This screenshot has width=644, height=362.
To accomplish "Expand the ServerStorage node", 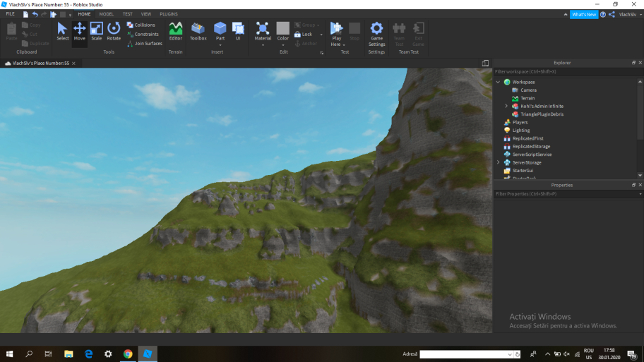I will (x=498, y=162).
